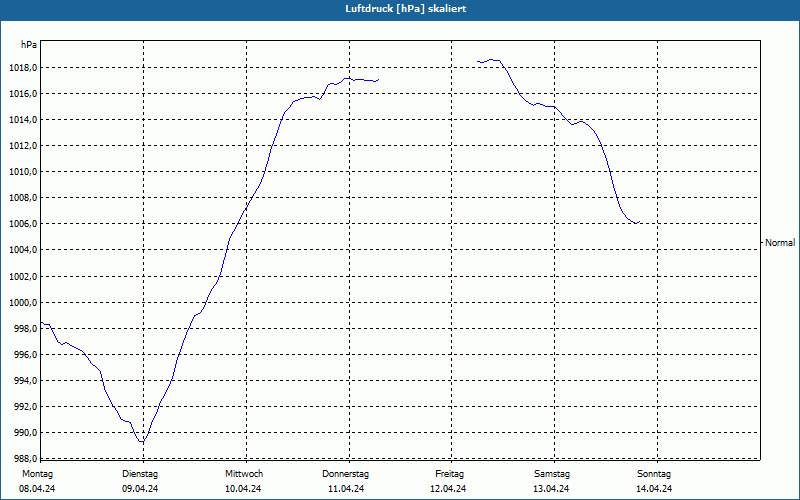
Task: Select the 1016,0 axis value
Action: 22,94
